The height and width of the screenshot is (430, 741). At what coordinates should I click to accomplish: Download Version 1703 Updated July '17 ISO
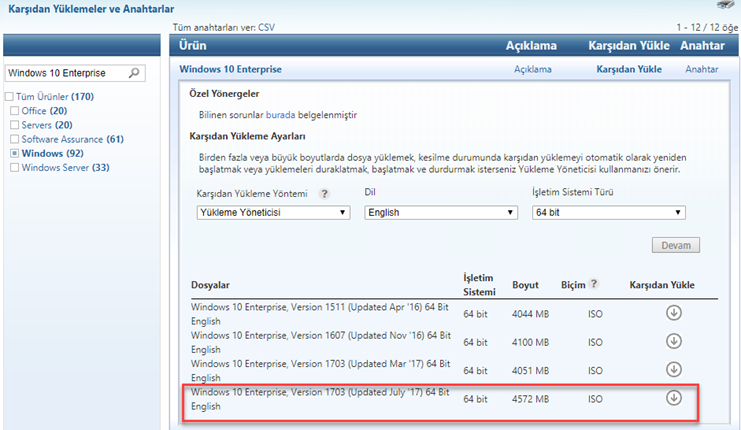(673, 398)
